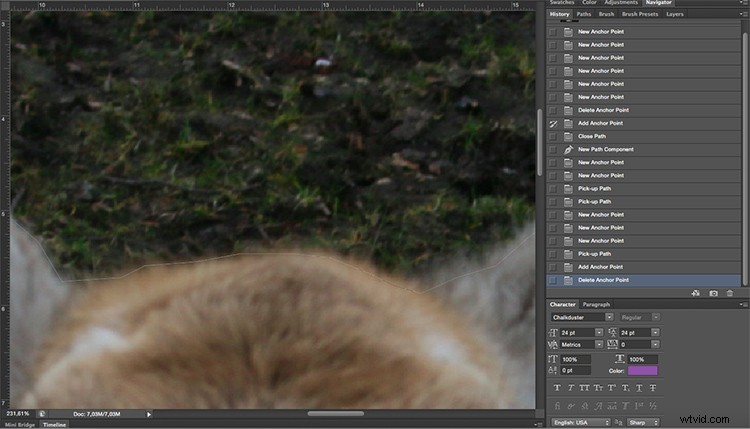Apply Superscript text style
The height and width of the screenshot is (429, 750).
(x=612, y=388)
